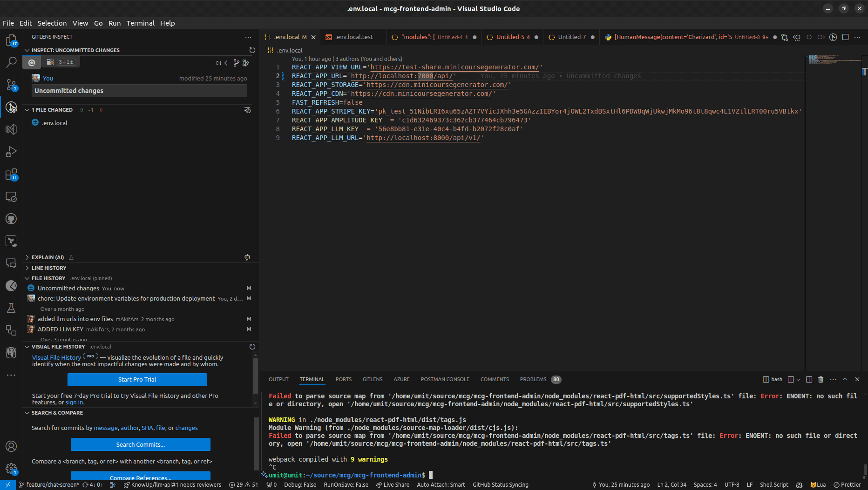This screenshot has height=490, width=868.
Task: Switch to the Problems panel tab
Action: [x=540, y=379]
